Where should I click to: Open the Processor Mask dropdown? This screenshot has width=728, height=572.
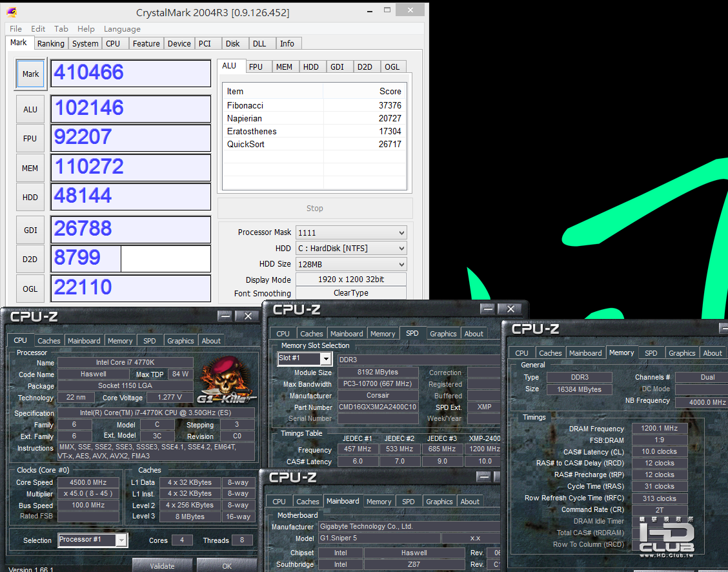[x=351, y=232]
